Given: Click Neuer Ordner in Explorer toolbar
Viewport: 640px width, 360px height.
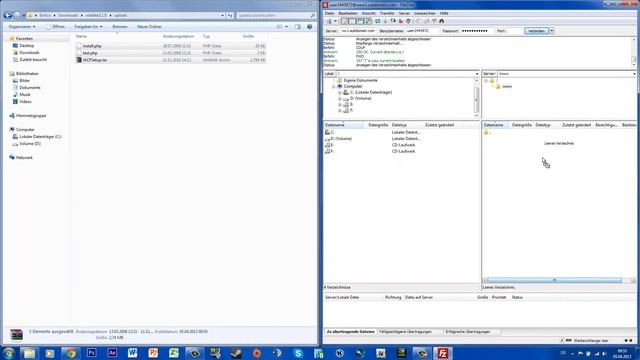Looking at the screenshot, I should 149,27.
